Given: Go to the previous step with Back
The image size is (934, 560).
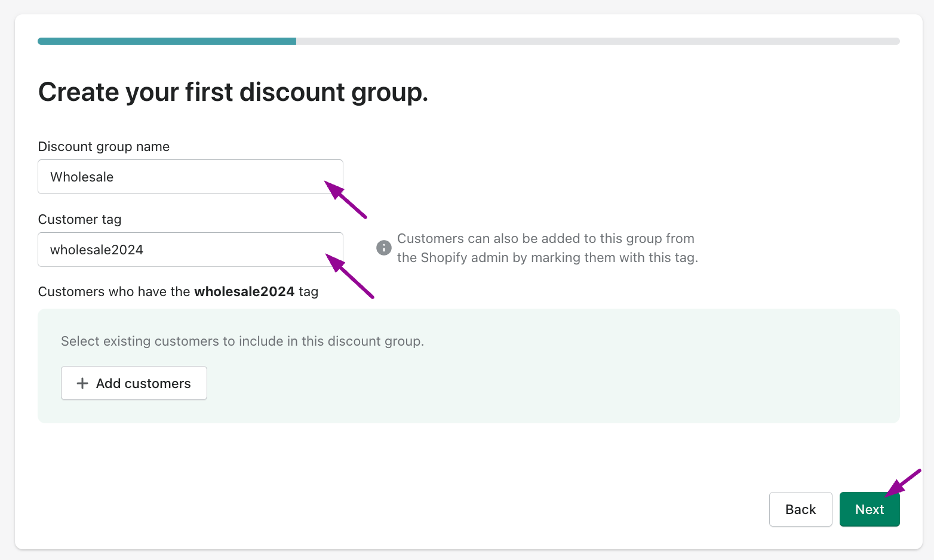Looking at the screenshot, I should (x=800, y=509).
